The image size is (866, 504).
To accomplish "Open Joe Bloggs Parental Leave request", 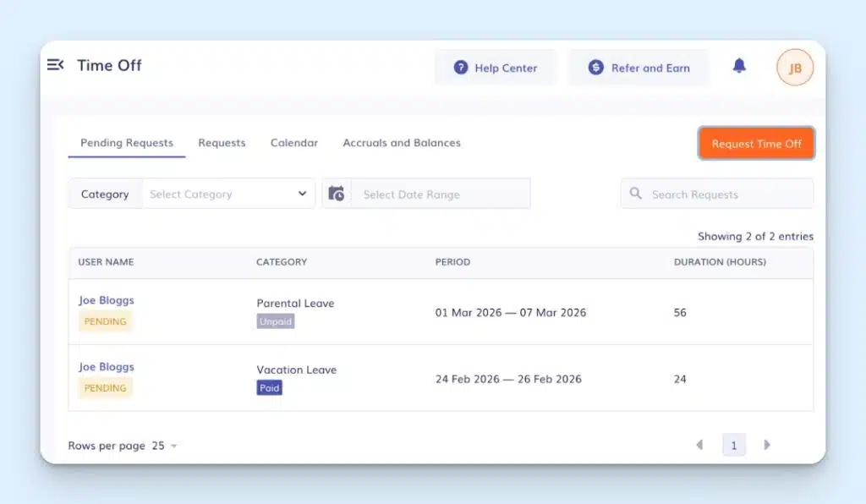I will [x=107, y=300].
